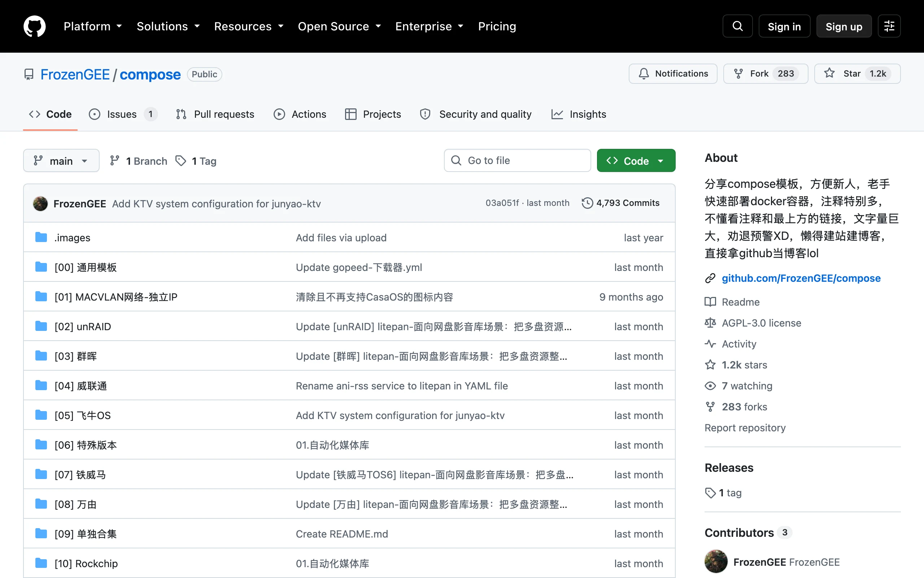Click Report repository link

click(x=745, y=428)
